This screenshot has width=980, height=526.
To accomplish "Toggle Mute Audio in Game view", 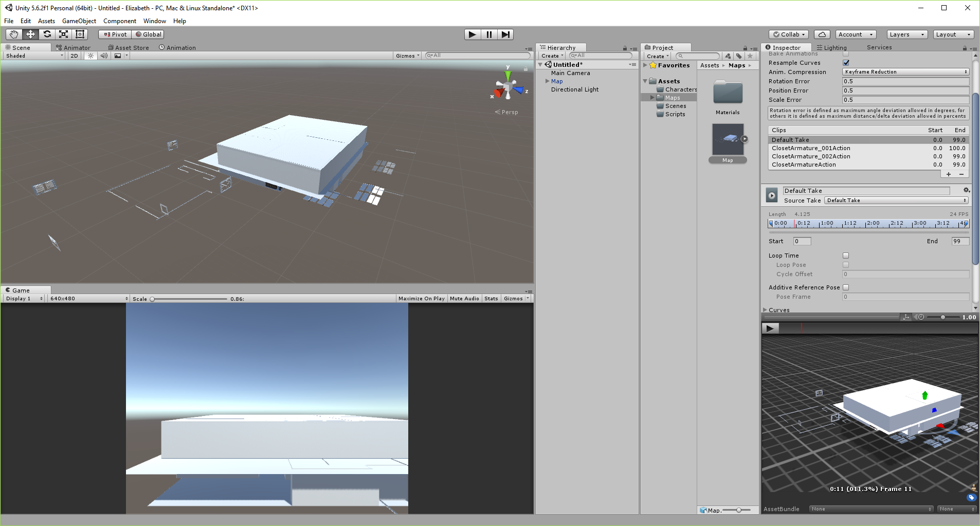I will point(464,298).
